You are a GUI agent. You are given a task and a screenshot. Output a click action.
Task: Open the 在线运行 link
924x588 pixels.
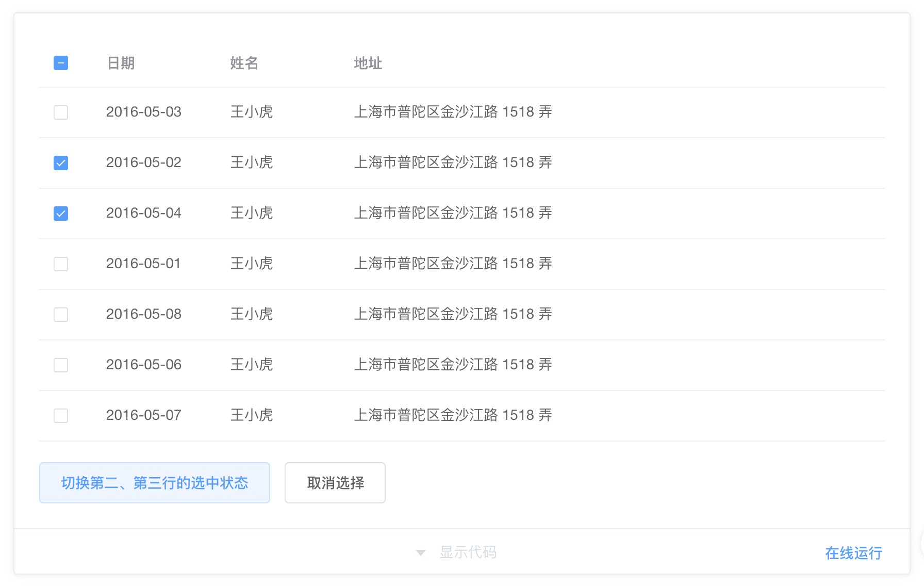pyautogui.click(x=853, y=553)
